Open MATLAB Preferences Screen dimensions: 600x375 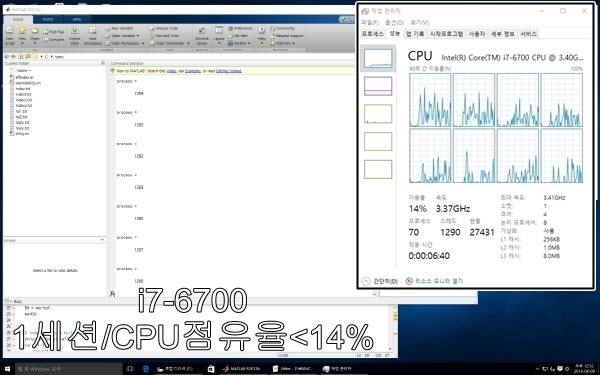pyautogui.click(x=240, y=28)
